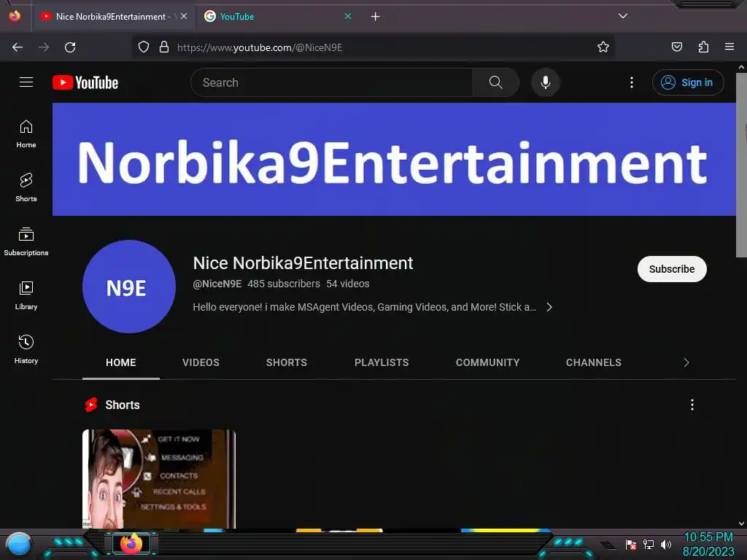Click in the YouTube search field
747x560 pixels.
pos(332,82)
